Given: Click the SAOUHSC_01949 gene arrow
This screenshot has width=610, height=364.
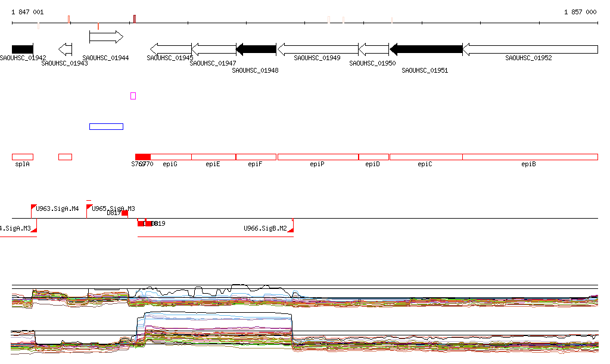Looking at the screenshot, I should pos(318,49).
